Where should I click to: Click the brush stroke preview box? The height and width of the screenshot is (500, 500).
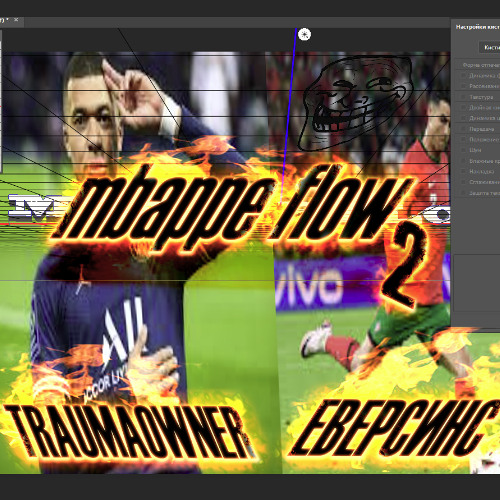pos(477,283)
